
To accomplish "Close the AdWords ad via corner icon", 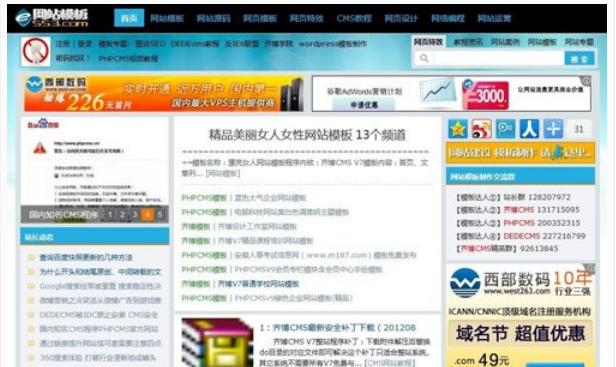I will click(586, 81).
